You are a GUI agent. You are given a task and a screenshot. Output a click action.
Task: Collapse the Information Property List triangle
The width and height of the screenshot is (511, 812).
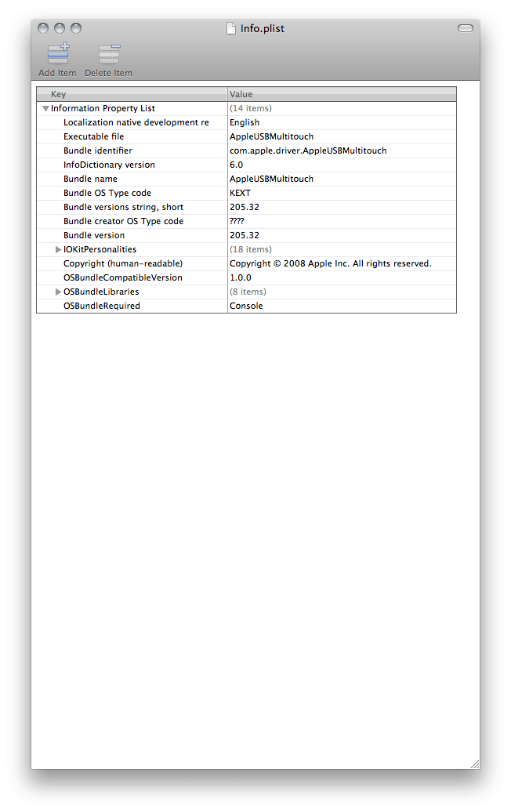(x=46, y=109)
